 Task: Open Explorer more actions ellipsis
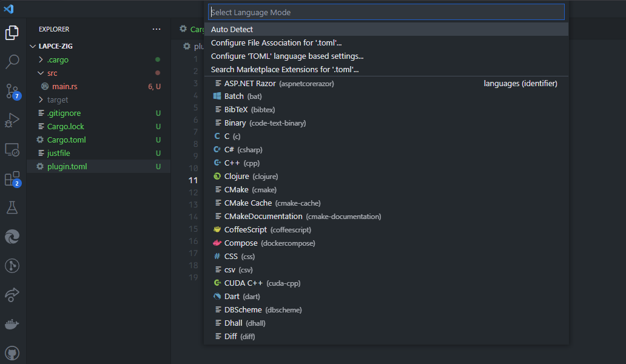(156, 29)
